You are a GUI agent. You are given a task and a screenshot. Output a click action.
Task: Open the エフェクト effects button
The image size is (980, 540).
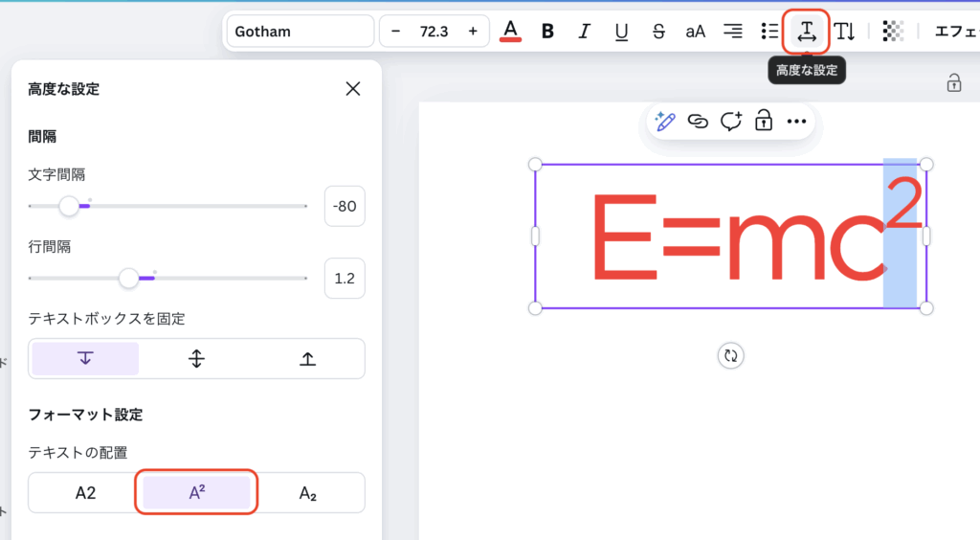point(953,32)
